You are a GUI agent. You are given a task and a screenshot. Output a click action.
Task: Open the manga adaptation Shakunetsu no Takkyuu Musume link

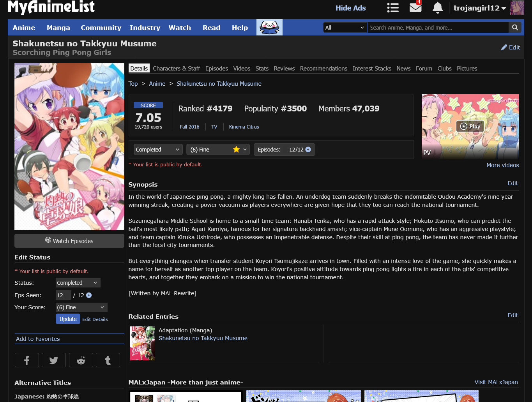tap(203, 338)
